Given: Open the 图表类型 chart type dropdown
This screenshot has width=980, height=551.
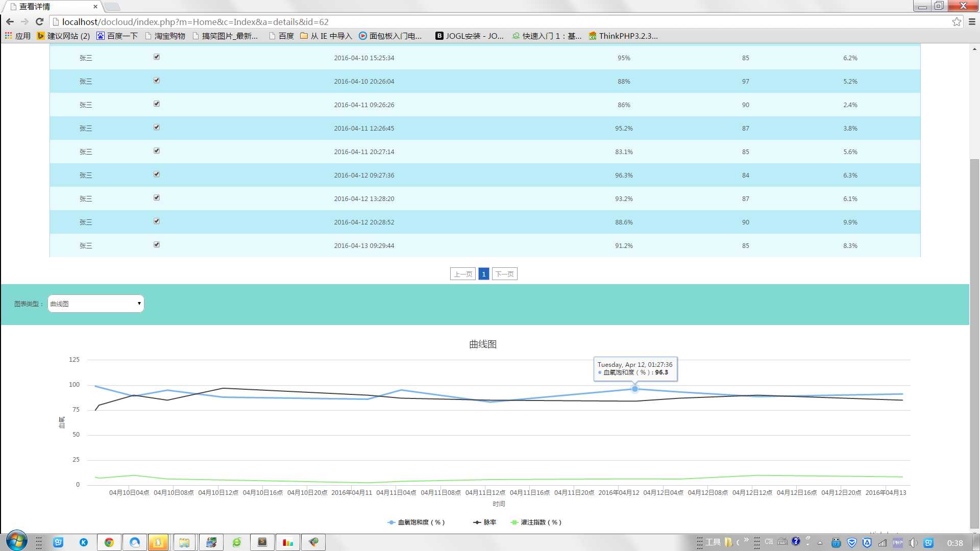Looking at the screenshot, I should click(x=96, y=304).
